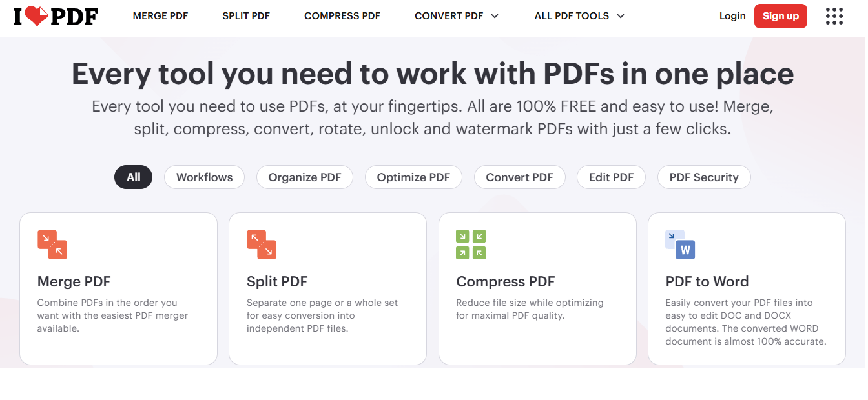
Task: Select the Convert PDF filter tab
Action: coord(520,177)
